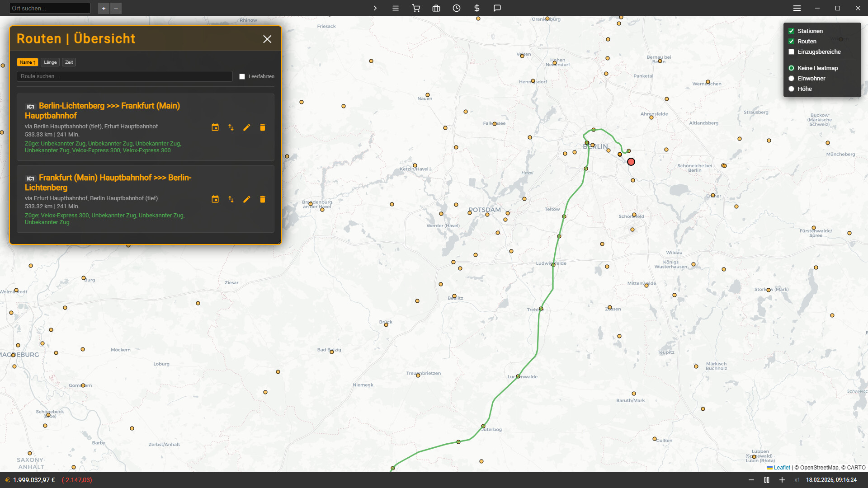
Task: Open the Leaflet attribution link
Action: (782, 467)
